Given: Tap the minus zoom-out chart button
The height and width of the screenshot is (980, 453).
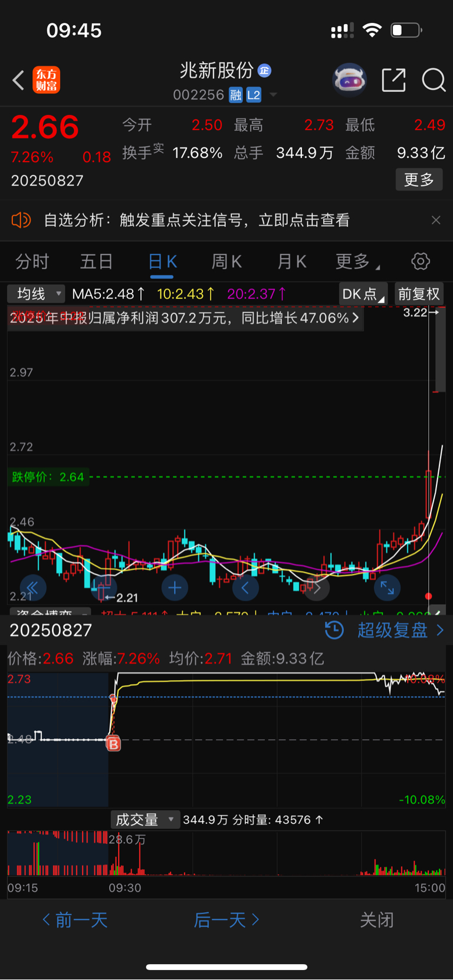Looking at the screenshot, I should pos(104,588).
